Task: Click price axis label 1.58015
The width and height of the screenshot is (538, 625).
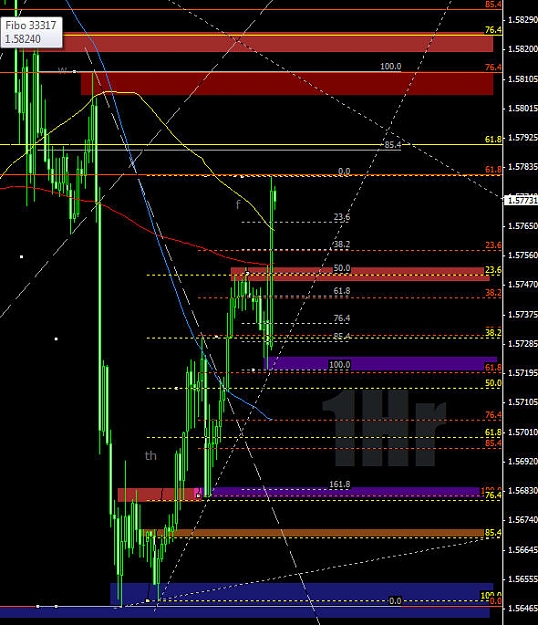Action: (522, 108)
